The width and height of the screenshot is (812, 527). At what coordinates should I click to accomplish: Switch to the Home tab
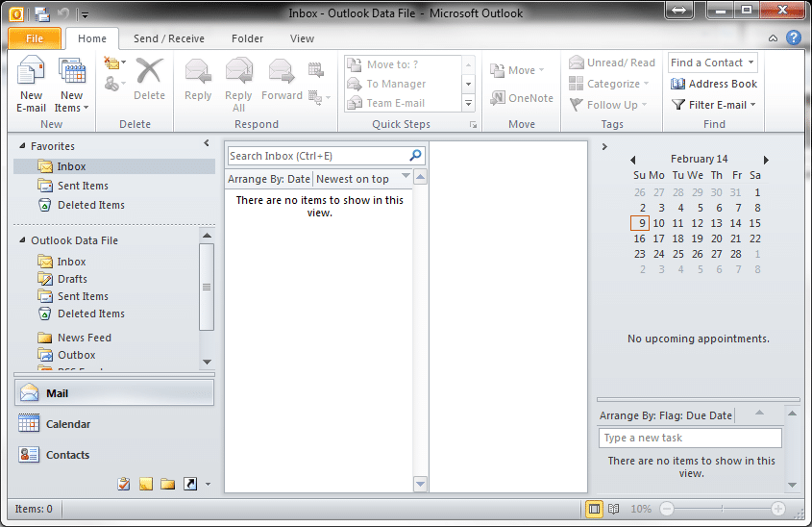[92, 38]
